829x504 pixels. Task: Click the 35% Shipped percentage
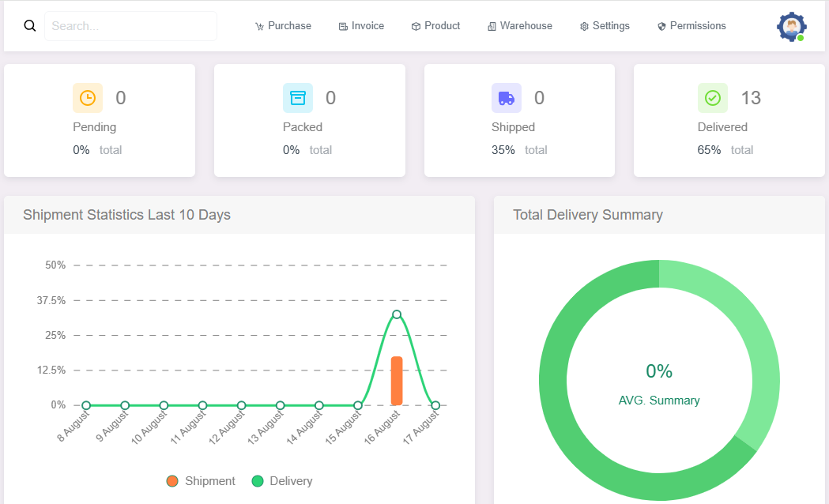tap(503, 150)
